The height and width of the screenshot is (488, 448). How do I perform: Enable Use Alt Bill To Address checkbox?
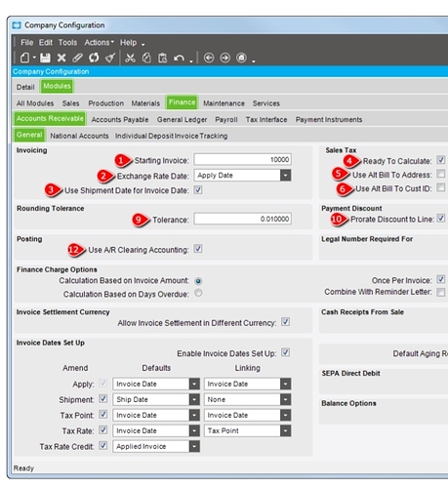441,174
